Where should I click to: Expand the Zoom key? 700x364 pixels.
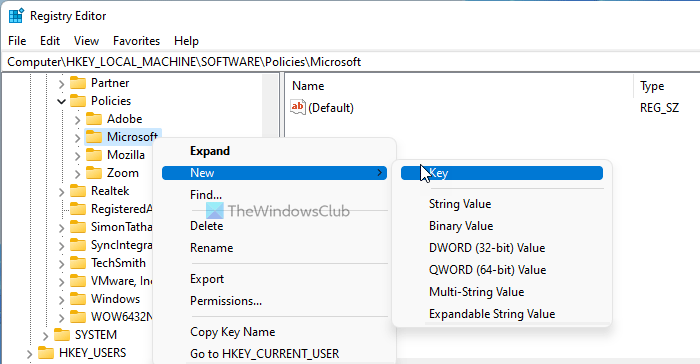coord(78,174)
